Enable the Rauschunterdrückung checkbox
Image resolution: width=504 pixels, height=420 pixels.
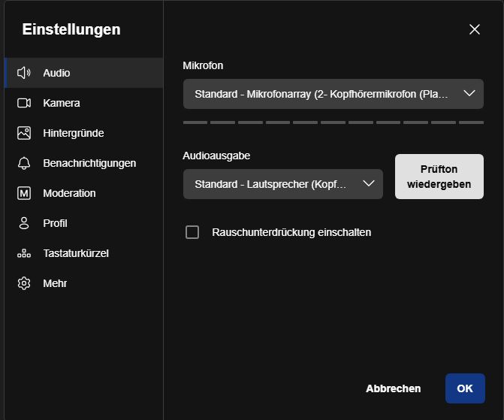point(192,232)
